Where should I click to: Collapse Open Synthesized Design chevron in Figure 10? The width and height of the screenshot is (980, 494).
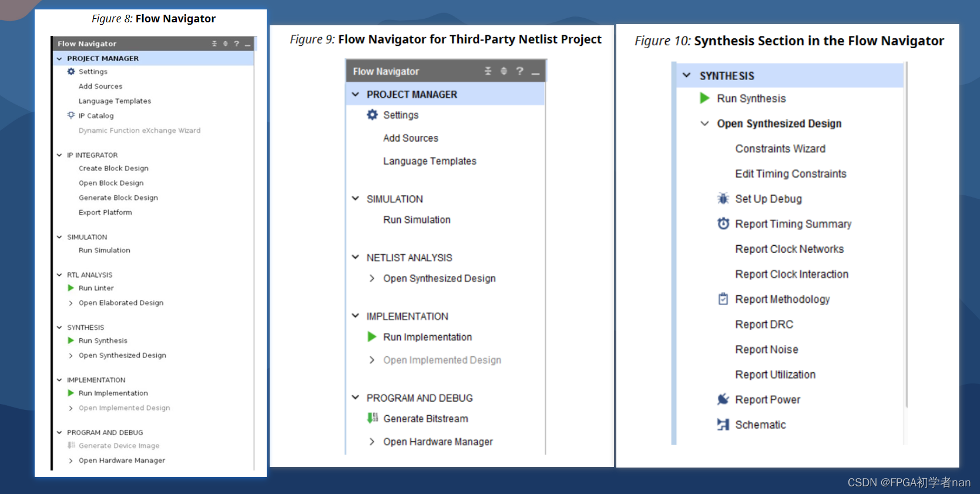click(x=705, y=123)
